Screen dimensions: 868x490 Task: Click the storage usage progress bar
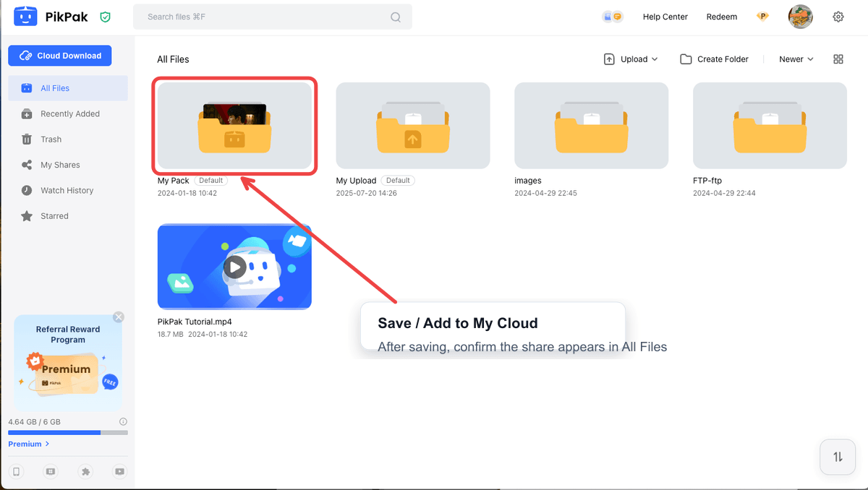(68, 433)
